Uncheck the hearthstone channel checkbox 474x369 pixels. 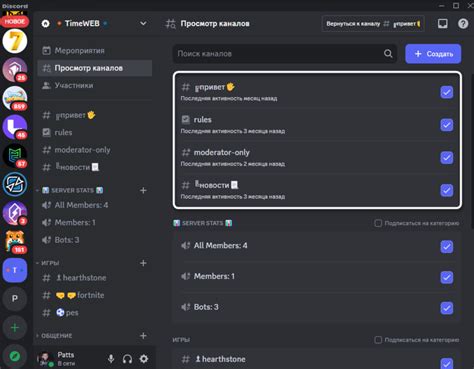tap(447, 363)
